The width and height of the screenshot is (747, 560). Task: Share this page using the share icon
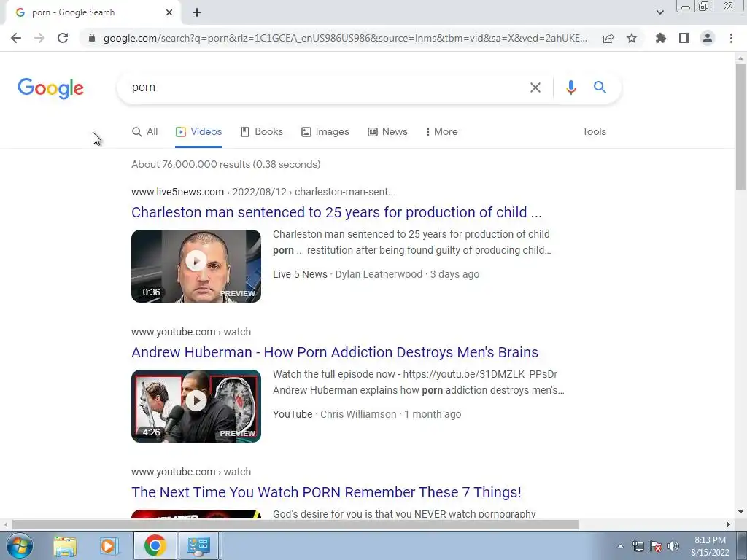[608, 38]
